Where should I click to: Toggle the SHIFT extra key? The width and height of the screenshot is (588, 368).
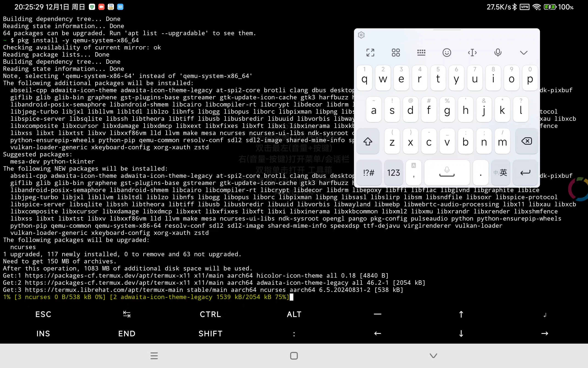point(210,333)
